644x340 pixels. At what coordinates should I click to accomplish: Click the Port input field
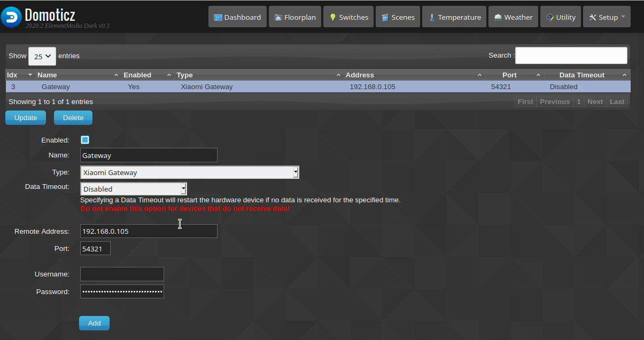[x=95, y=248]
